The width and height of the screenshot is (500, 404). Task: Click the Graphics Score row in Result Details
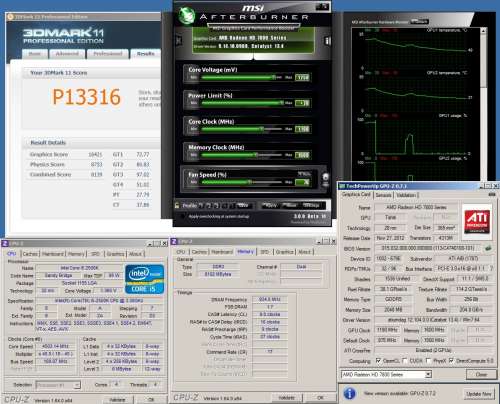tap(66, 154)
